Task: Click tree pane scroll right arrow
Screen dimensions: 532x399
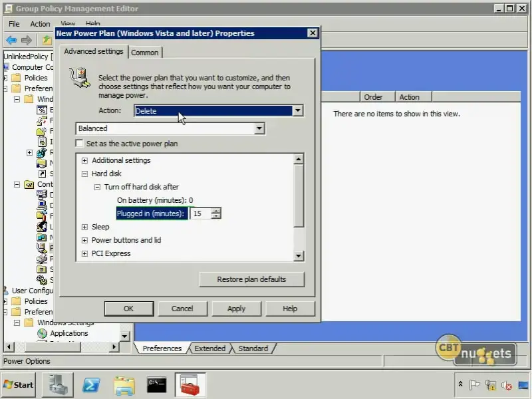Action: [x=114, y=346]
